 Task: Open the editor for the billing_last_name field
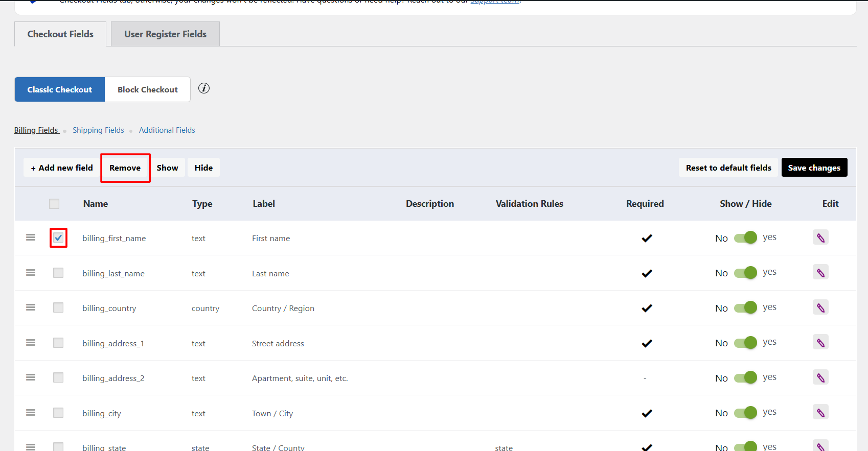click(x=820, y=273)
